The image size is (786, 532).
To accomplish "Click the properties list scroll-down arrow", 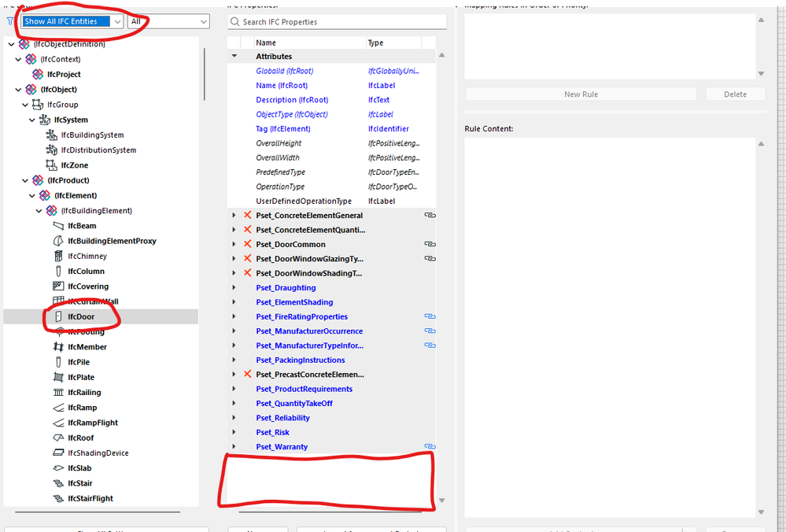I will point(441,500).
